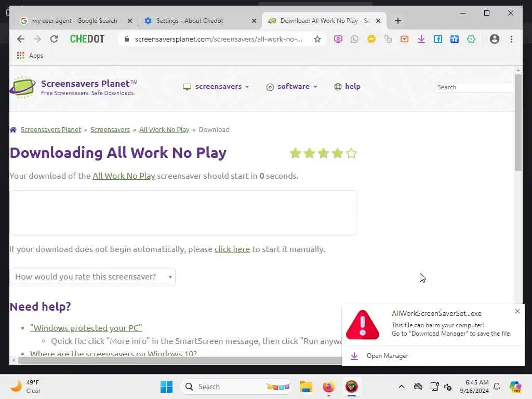Viewport: 532px width, 399px height.
Task: Click the Chedot taskbar icon
Action: point(352,387)
